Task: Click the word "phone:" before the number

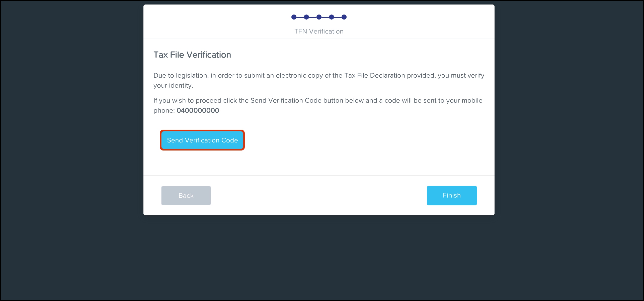Action: [x=164, y=110]
